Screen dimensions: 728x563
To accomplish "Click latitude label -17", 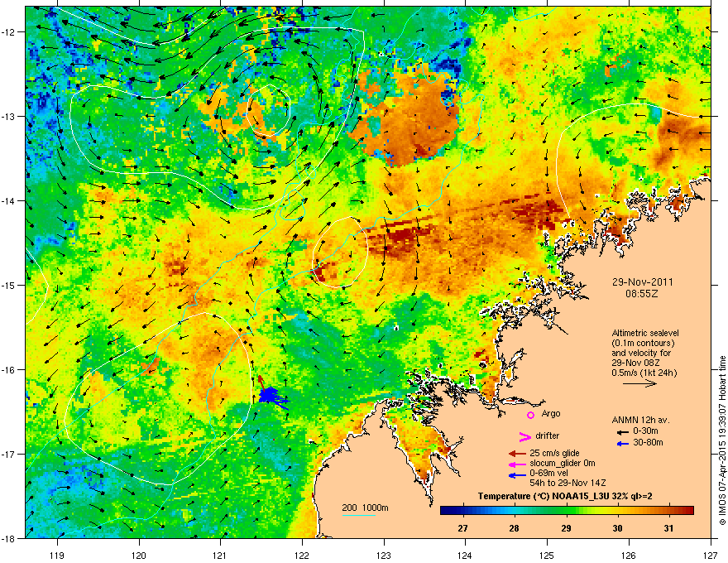I will (9, 455).
